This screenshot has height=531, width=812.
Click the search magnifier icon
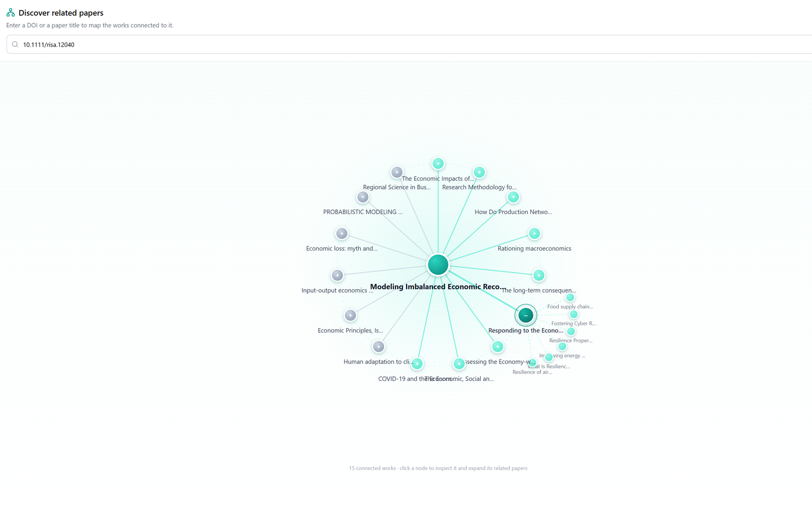pos(15,45)
